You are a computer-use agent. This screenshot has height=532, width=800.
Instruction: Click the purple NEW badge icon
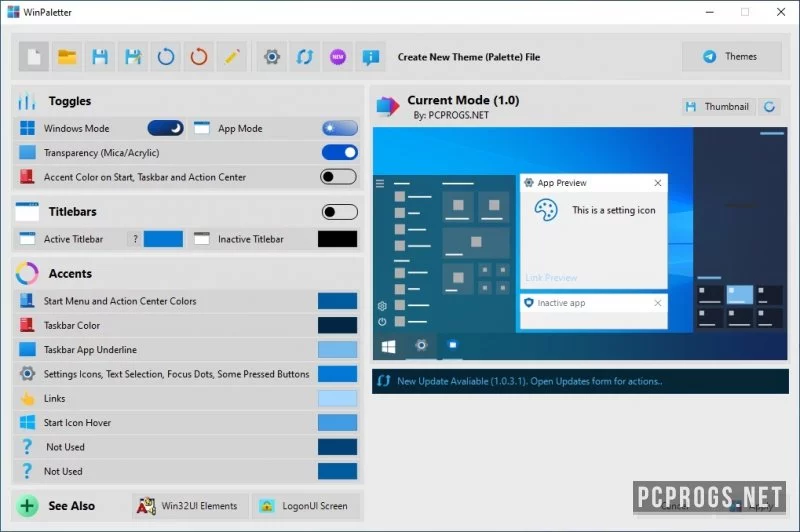(x=338, y=57)
